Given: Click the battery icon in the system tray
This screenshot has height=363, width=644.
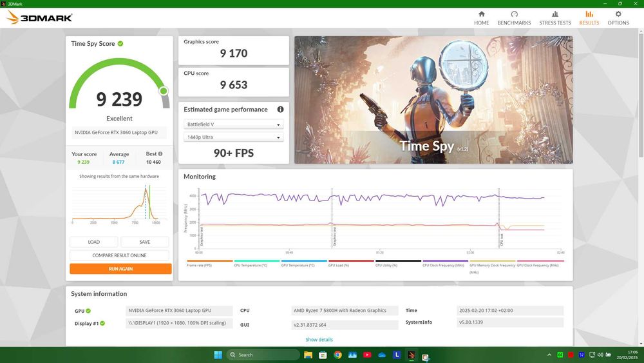Looking at the screenshot, I should pyautogui.click(x=609, y=355).
